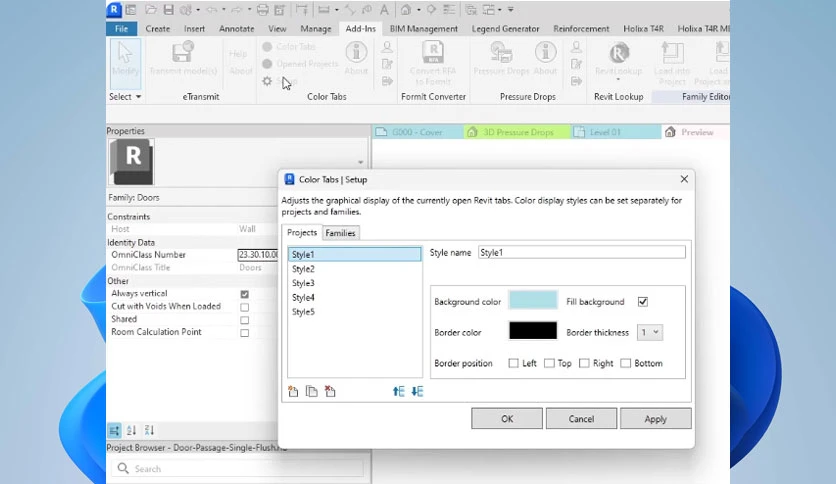Enable the Left border position checkbox
The width and height of the screenshot is (836, 484).
(513, 363)
